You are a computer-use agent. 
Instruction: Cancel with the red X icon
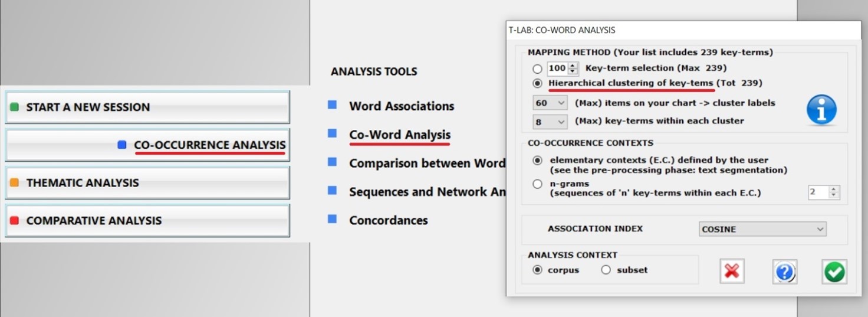732,272
